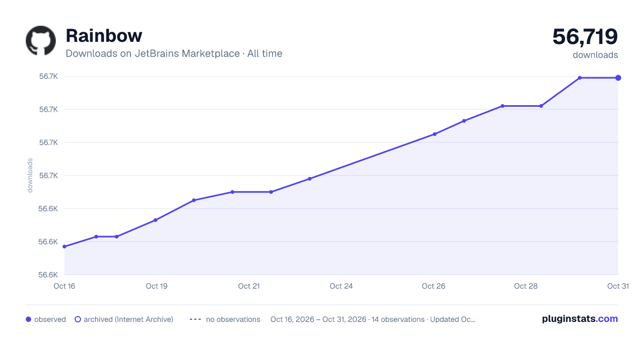Click the GitHub avatar icon beside Rainbow
The image size is (644, 338).
(x=41, y=40)
